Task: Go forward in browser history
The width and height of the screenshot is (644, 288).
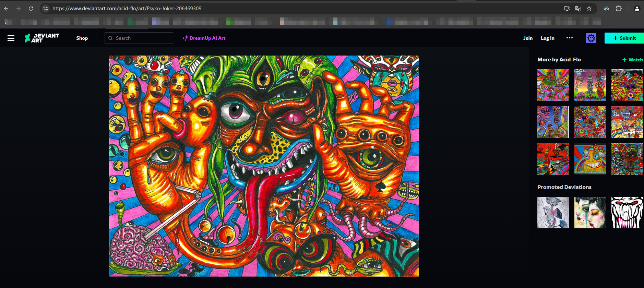Action: (19, 9)
